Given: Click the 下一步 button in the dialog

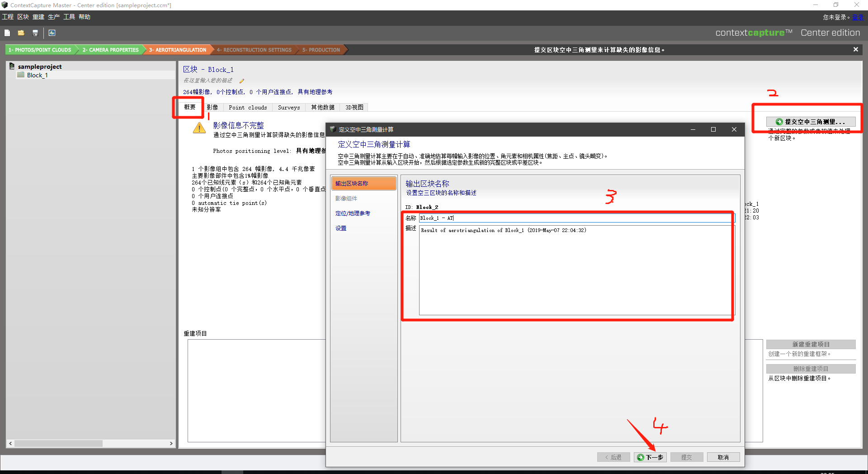Looking at the screenshot, I should [x=650, y=457].
